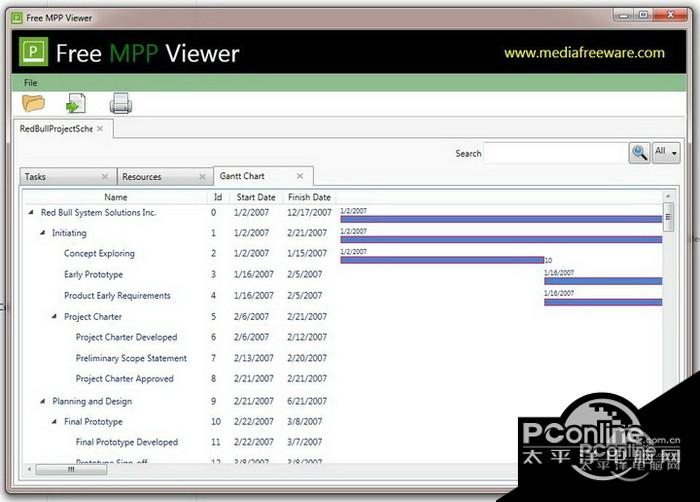Collapse the Initiating task group
Image resolution: width=700 pixels, height=502 pixels.
coord(42,232)
